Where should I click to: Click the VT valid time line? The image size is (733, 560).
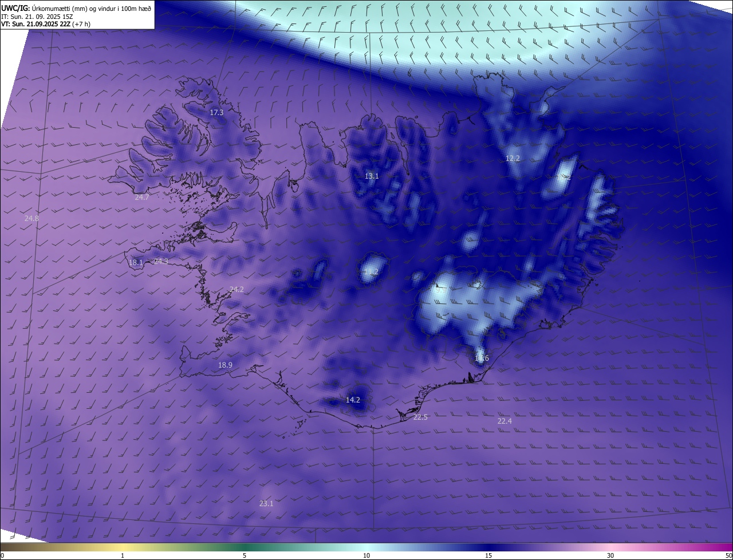[x=46, y=24]
